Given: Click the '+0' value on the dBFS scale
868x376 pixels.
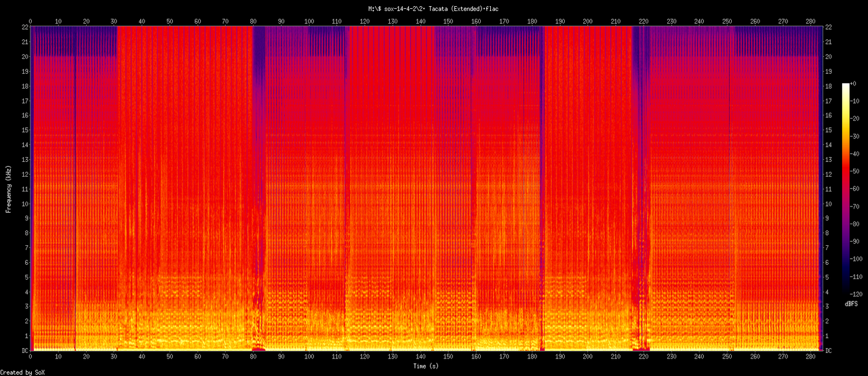Looking at the screenshot, I should 853,83.
